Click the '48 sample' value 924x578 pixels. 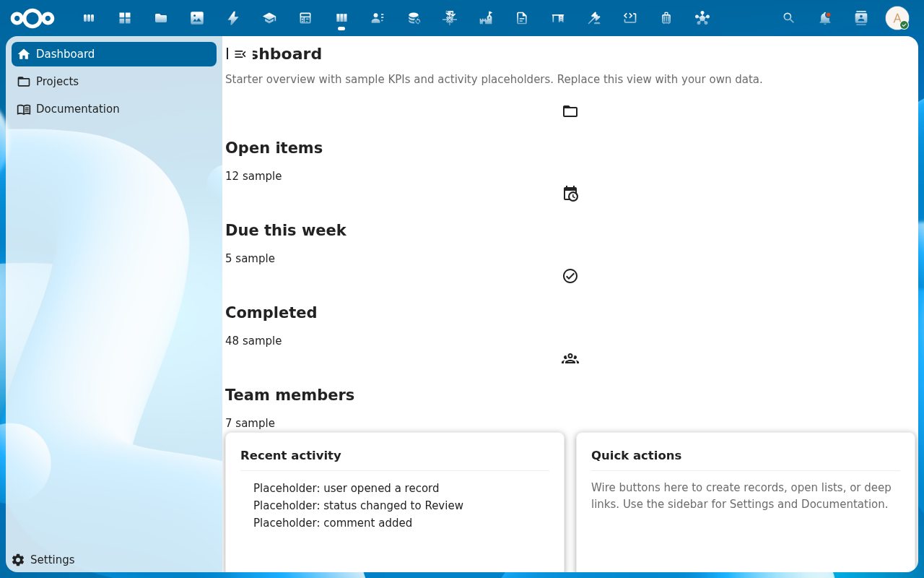click(253, 341)
